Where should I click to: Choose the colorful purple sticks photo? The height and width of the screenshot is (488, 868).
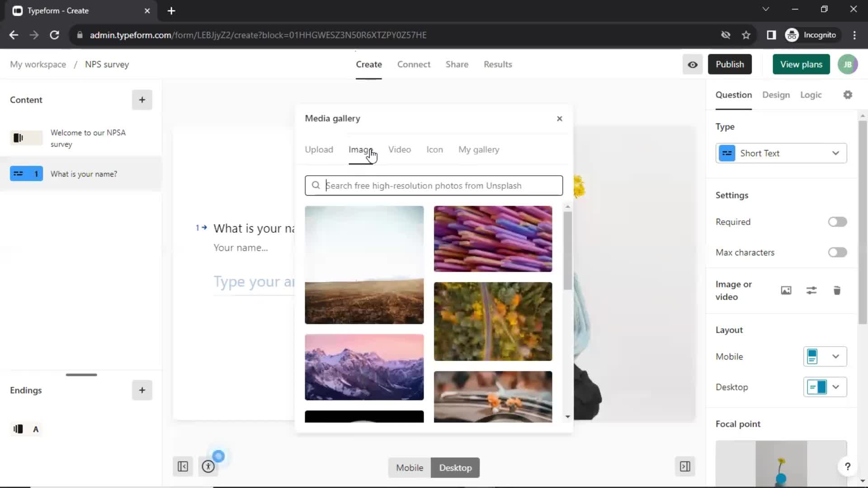click(493, 239)
